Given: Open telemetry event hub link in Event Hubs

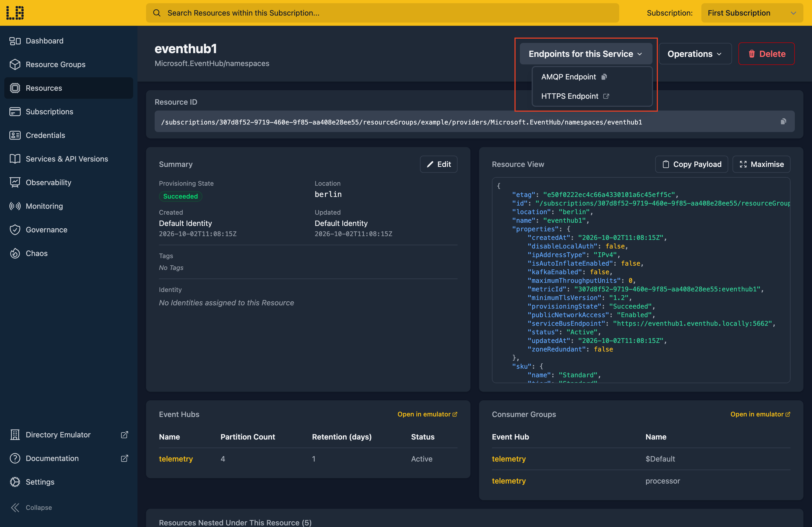Looking at the screenshot, I should point(176,459).
